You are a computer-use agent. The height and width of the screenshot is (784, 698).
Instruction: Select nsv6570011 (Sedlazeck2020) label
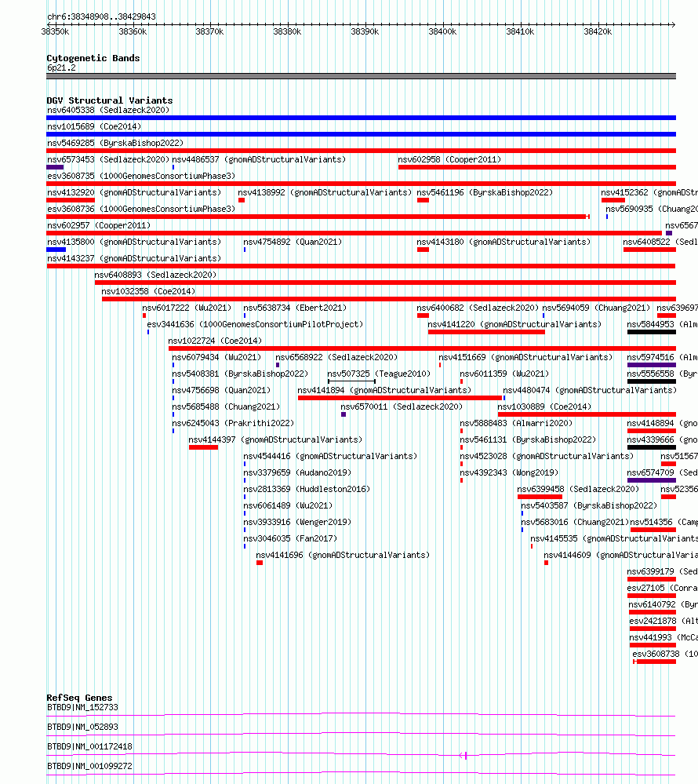click(x=402, y=407)
